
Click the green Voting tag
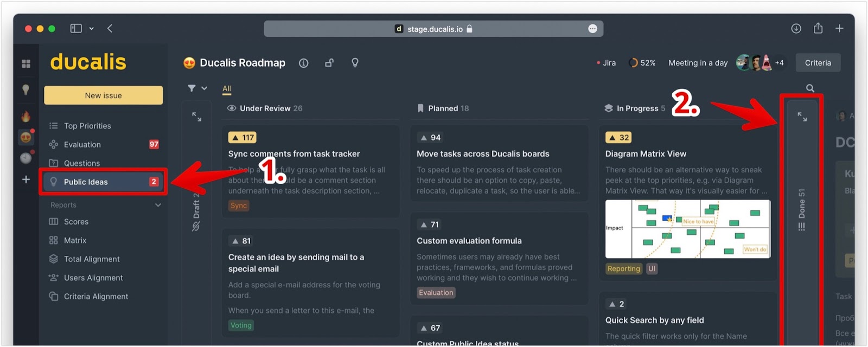241,325
